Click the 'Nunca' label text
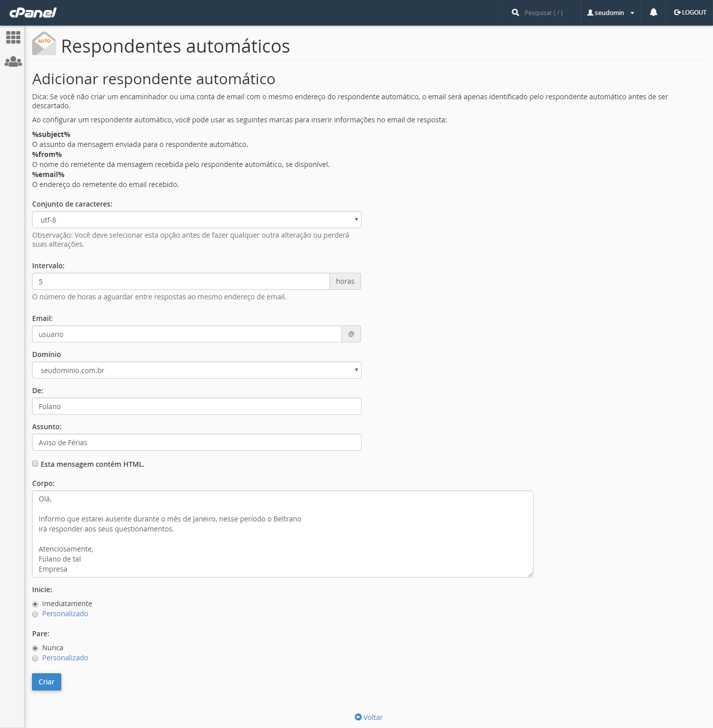Image resolution: width=713 pixels, height=728 pixels. (53, 648)
